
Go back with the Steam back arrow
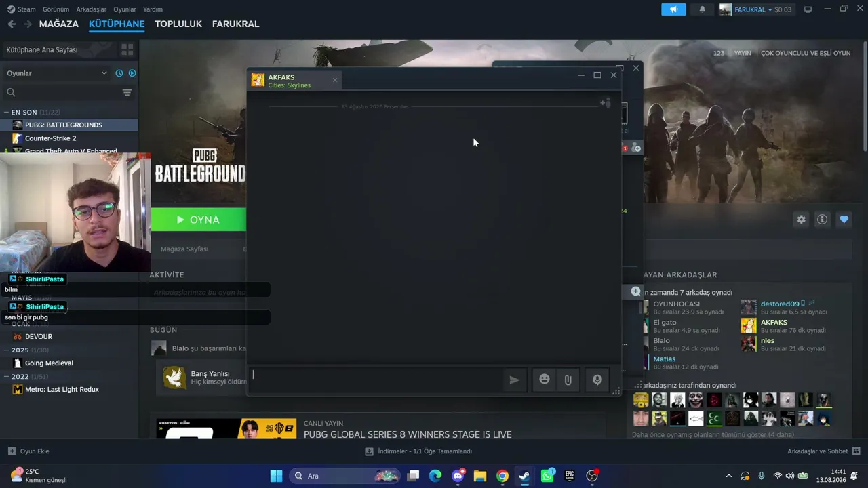(12, 24)
